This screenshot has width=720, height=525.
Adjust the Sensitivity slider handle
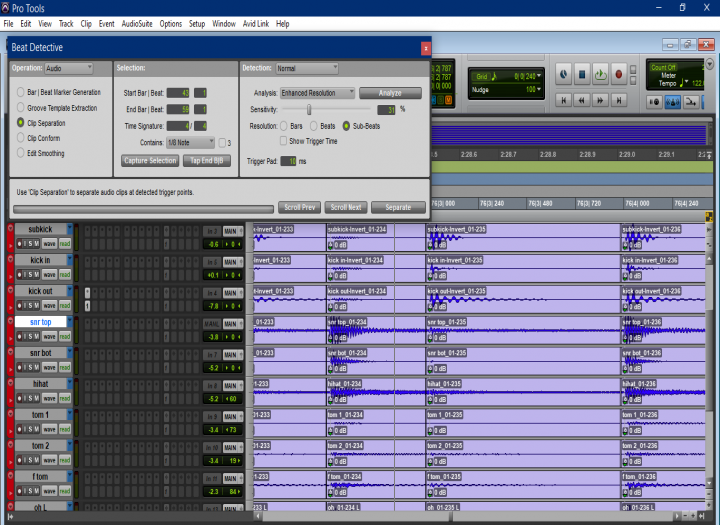pyautogui.click(x=309, y=109)
